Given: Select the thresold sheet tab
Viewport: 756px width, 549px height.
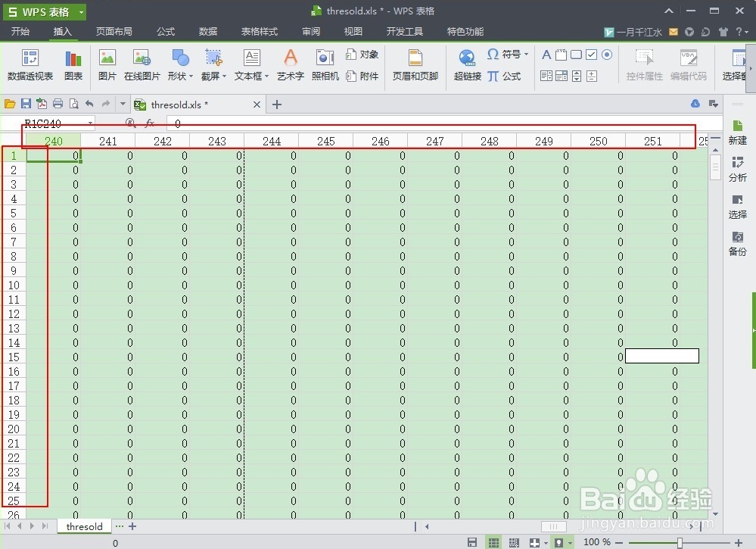Looking at the screenshot, I should [84, 526].
